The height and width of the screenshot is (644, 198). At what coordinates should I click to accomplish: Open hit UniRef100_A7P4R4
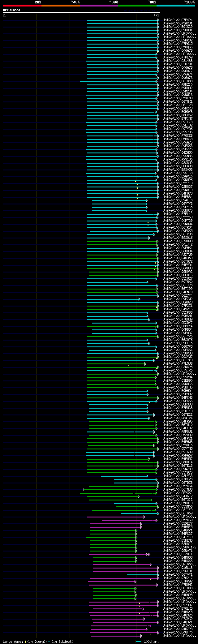coord(178,20)
